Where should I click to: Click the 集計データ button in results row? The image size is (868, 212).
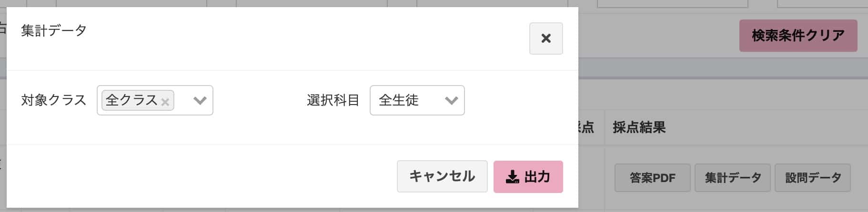click(x=732, y=178)
